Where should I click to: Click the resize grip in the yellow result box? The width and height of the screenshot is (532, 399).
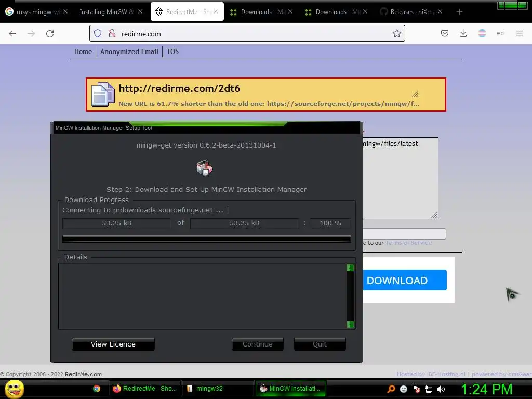tap(415, 94)
